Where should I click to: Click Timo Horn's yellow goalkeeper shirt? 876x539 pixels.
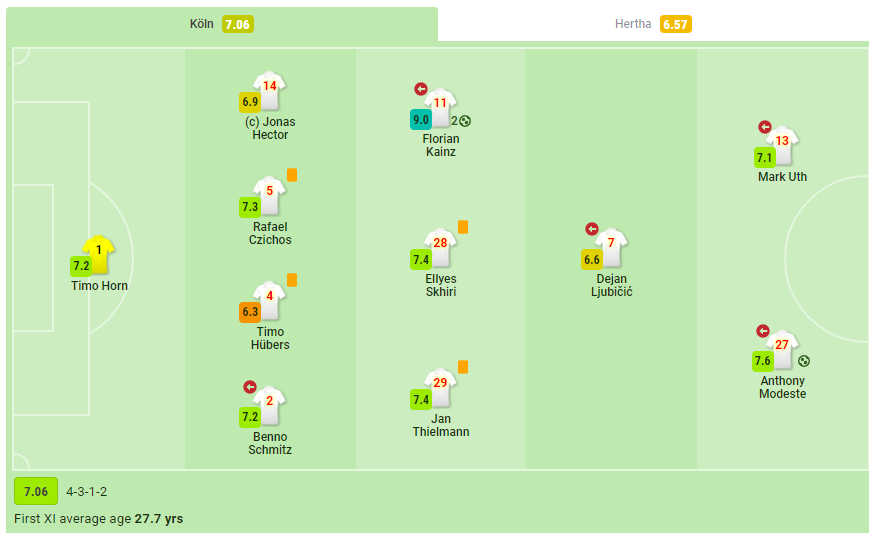(x=99, y=254)
